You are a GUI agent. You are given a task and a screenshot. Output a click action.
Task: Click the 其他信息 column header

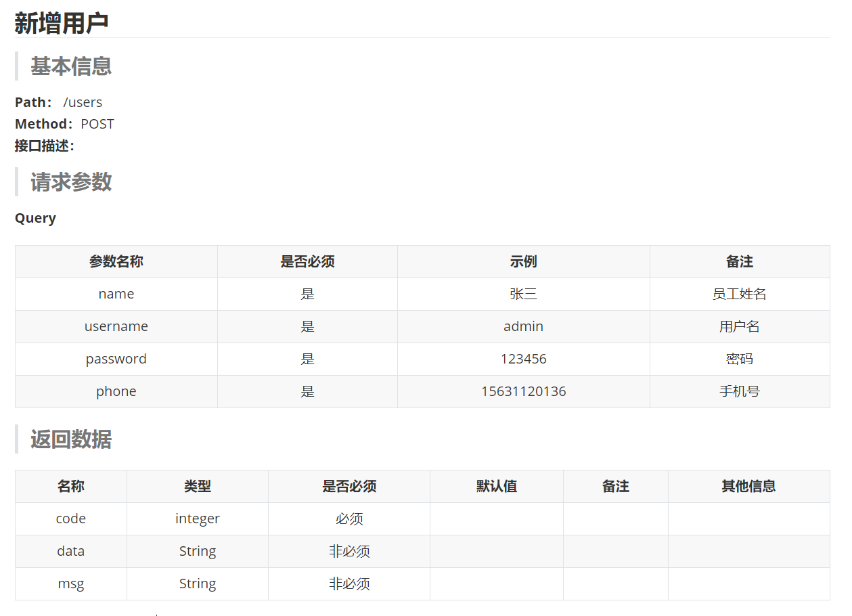point(748,486)
